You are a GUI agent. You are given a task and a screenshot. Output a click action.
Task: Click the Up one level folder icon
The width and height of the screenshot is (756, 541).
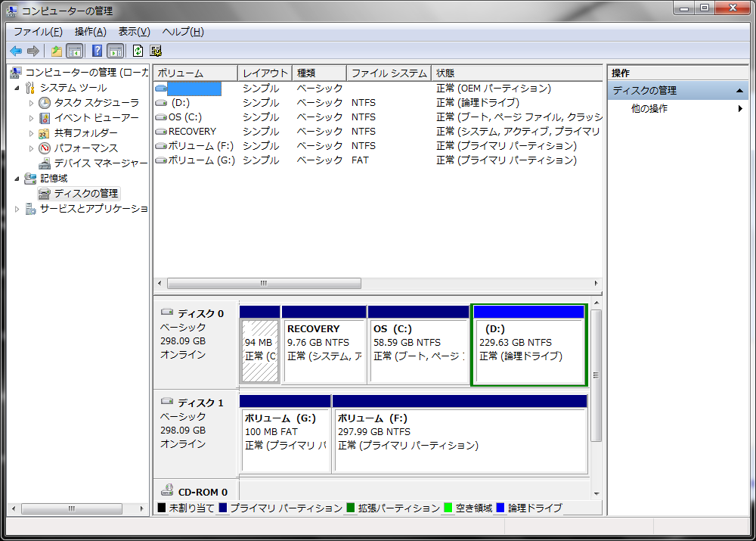tap(57, 51)
